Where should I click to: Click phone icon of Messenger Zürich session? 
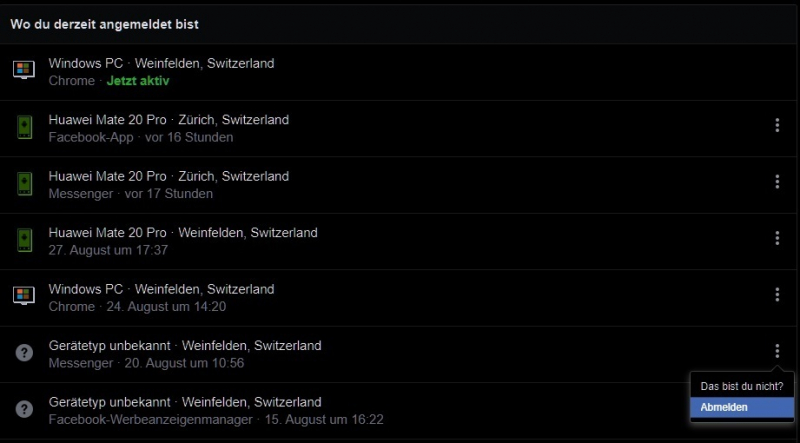click(x=24, y=184)
